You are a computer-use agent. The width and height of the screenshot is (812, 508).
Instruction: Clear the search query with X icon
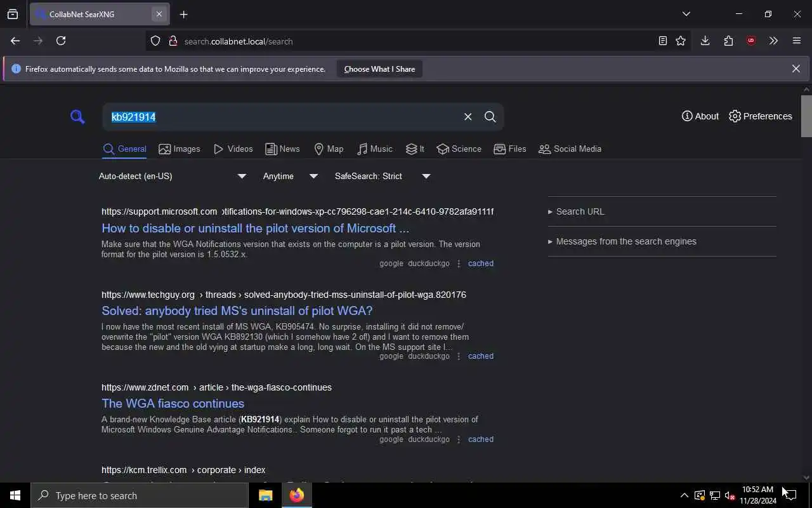click(468, 117)
